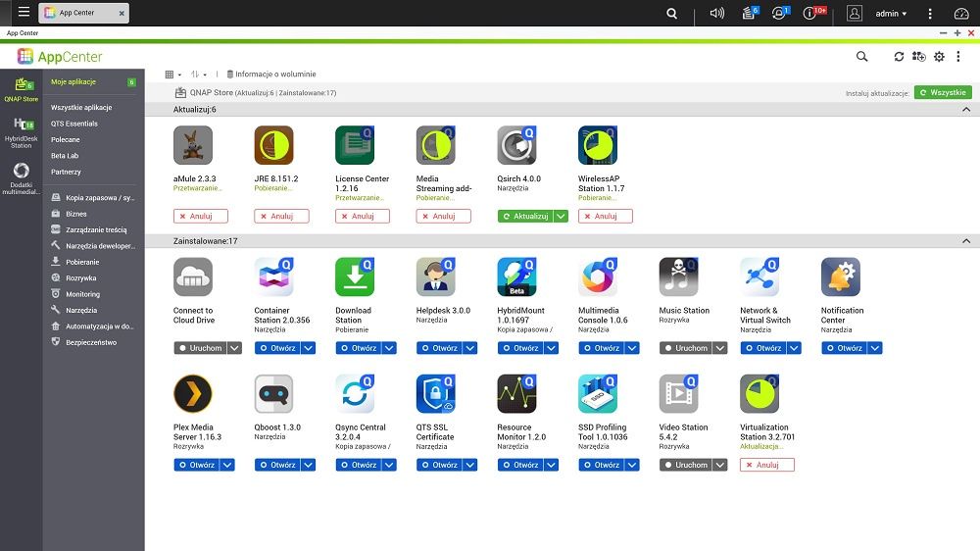Open AppCenter settings gear icon

pos(940,56)
